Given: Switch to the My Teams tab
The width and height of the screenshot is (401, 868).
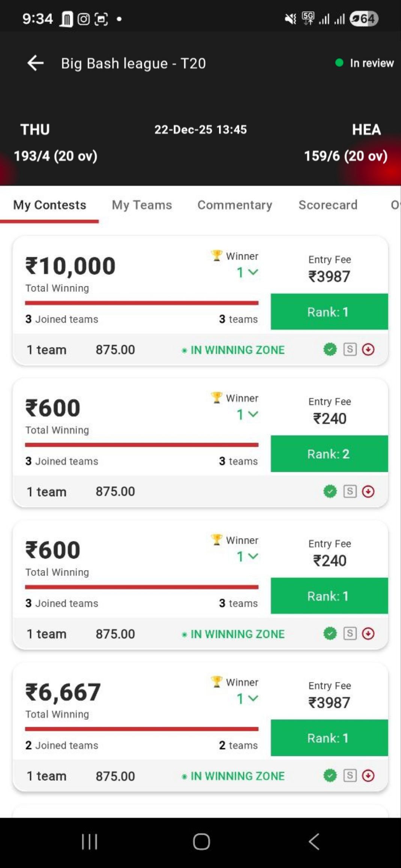Looking at the screenshot, I should click(x=142, y=205).
